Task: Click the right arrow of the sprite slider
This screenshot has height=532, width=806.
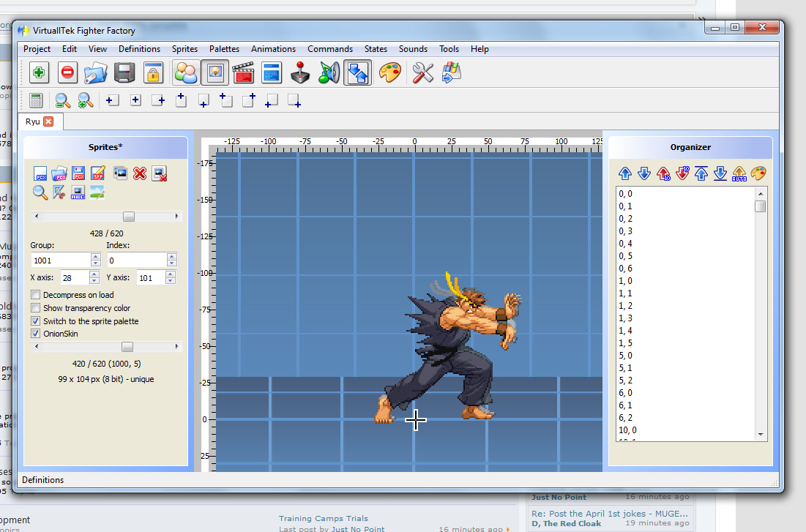Action: click(176, 217)
